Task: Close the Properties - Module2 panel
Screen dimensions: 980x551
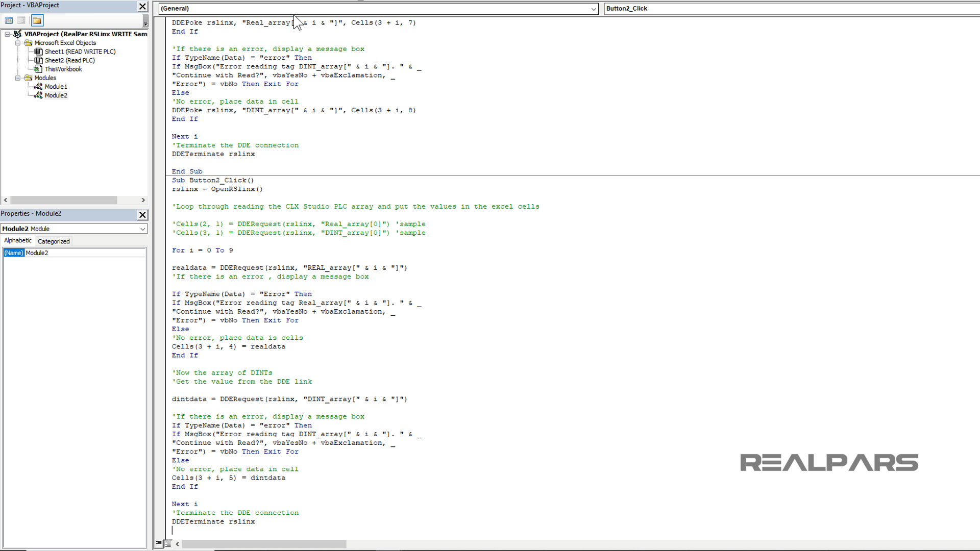Action: pos(142,215)
